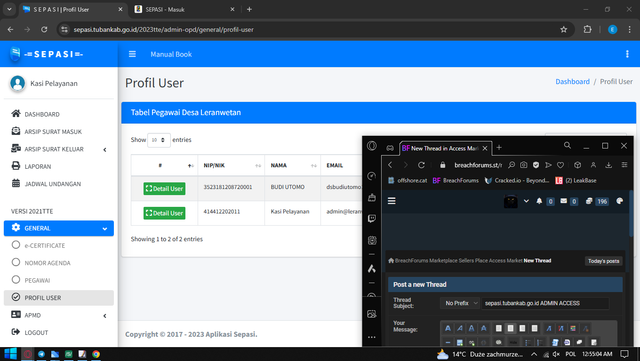The image size is (640, 361).
Task: Switch to the SEPASI - Masuk tab
Action: (184, 9)
